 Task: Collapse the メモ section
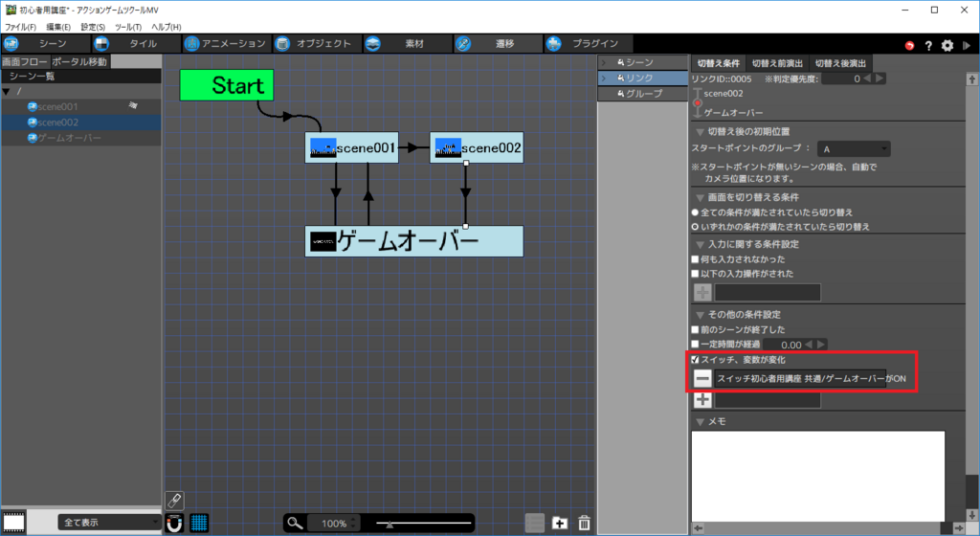tap(700, 422)
